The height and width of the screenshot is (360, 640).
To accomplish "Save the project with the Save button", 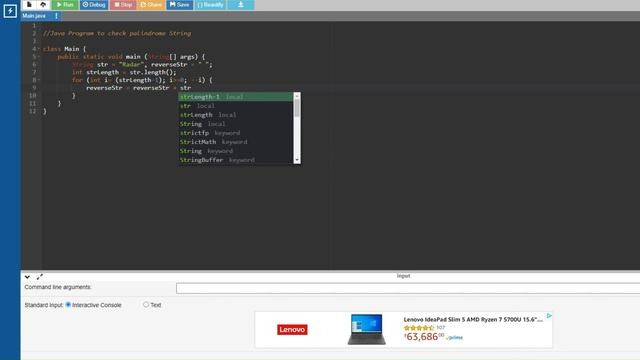I will pos(180,4).
